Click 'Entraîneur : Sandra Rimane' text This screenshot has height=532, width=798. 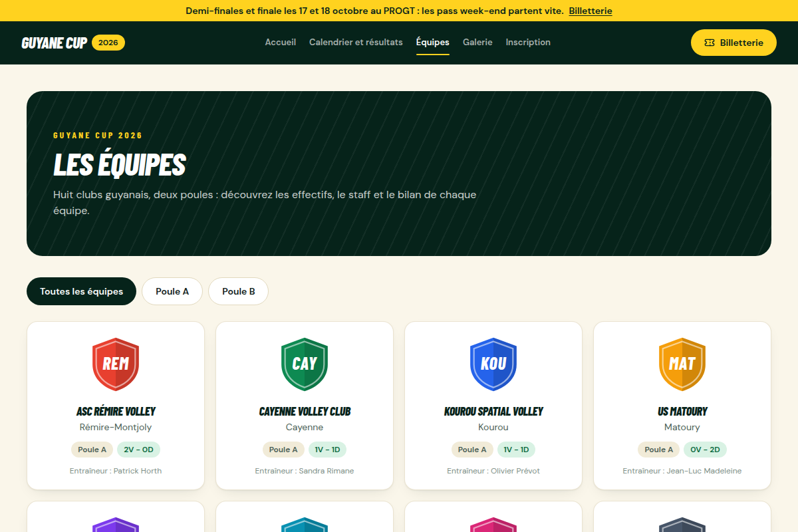pyautogui.click(x=305, y=471)
